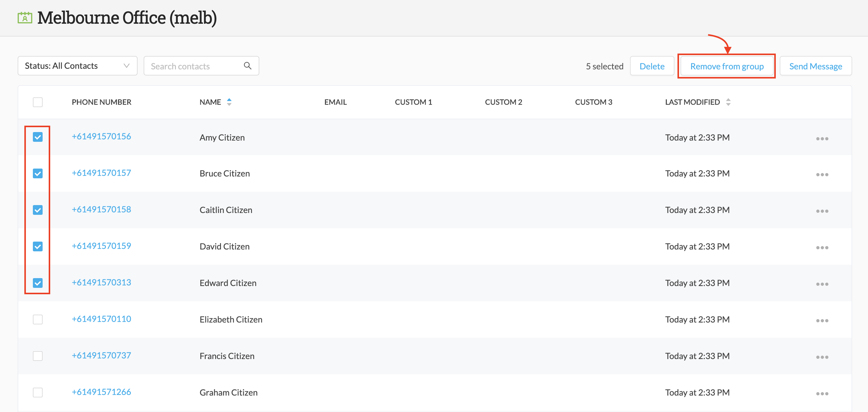Click the 5 selected count label
This screenshot has height=412, width=868.
coord(604,66)
